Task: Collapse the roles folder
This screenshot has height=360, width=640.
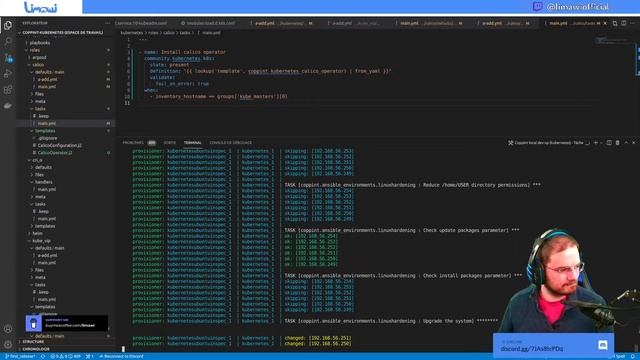Action: pos(35,50)
